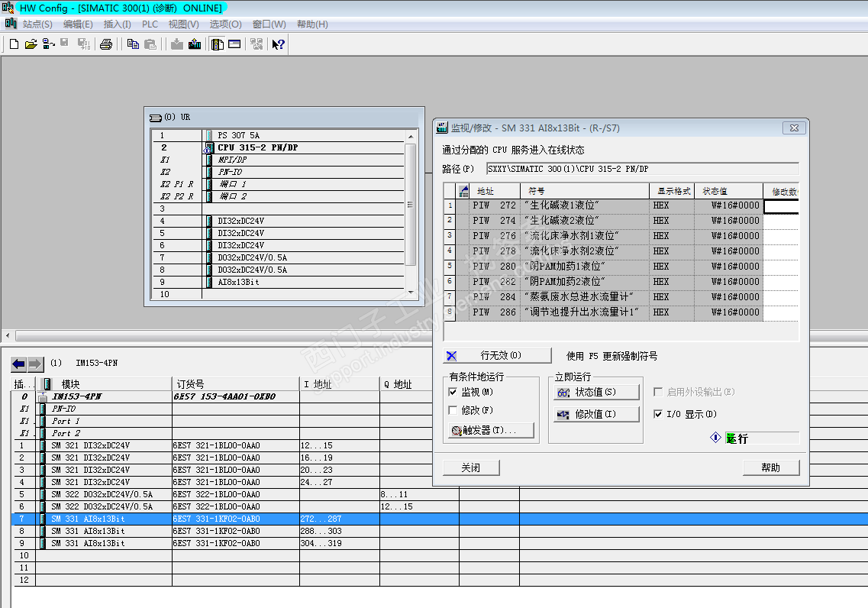Click the IM153-4PN module icon in slot 0
868x608 pixels.
click(43, 396)
